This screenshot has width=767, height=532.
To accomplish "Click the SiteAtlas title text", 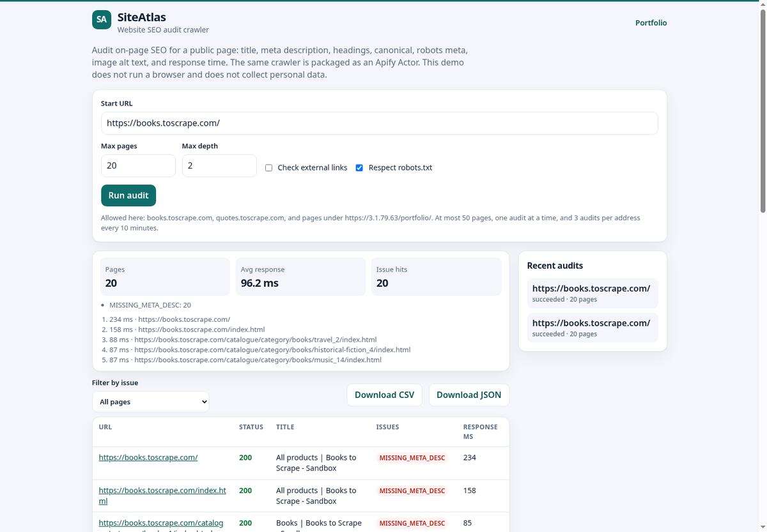I will (142, 17).
